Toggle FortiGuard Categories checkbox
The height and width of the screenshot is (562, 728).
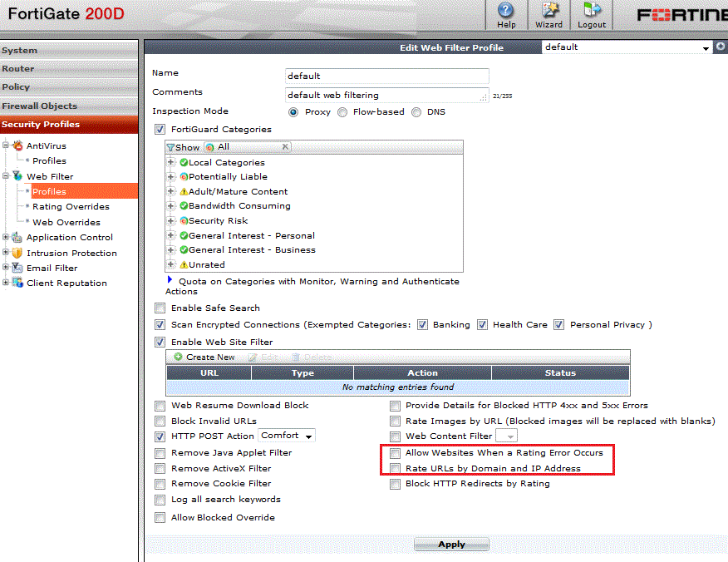[160, 129]
